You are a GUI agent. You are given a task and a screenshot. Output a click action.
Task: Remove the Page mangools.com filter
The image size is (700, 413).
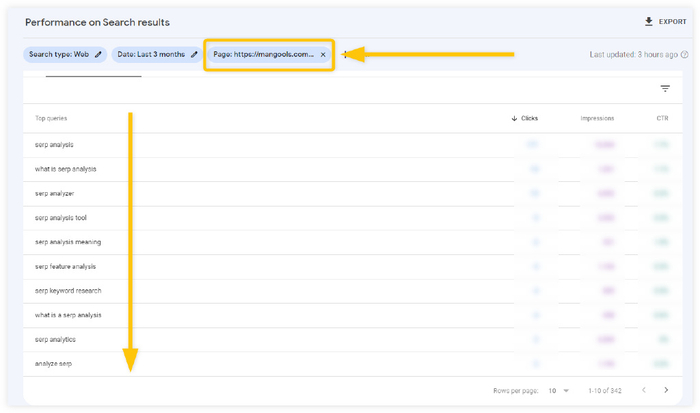point(323,55)
